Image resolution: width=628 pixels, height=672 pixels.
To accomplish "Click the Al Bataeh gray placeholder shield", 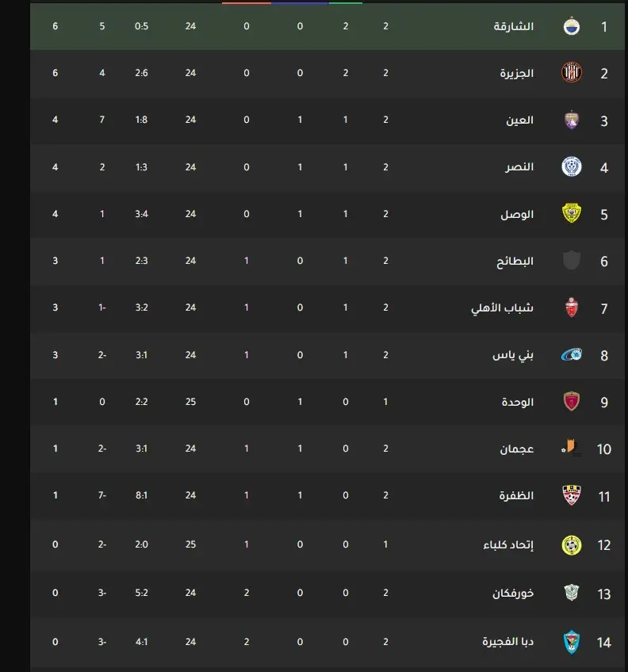I will 572,261.
